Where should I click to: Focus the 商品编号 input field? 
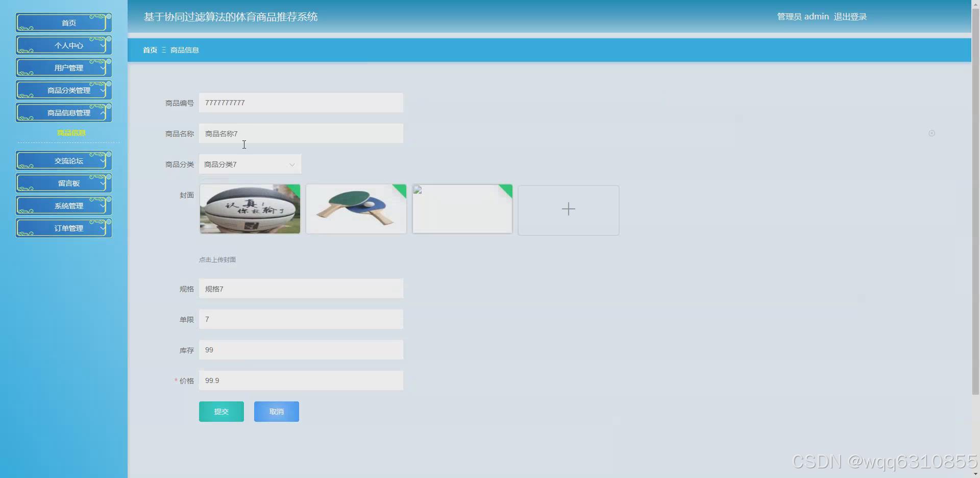[301, 103]
